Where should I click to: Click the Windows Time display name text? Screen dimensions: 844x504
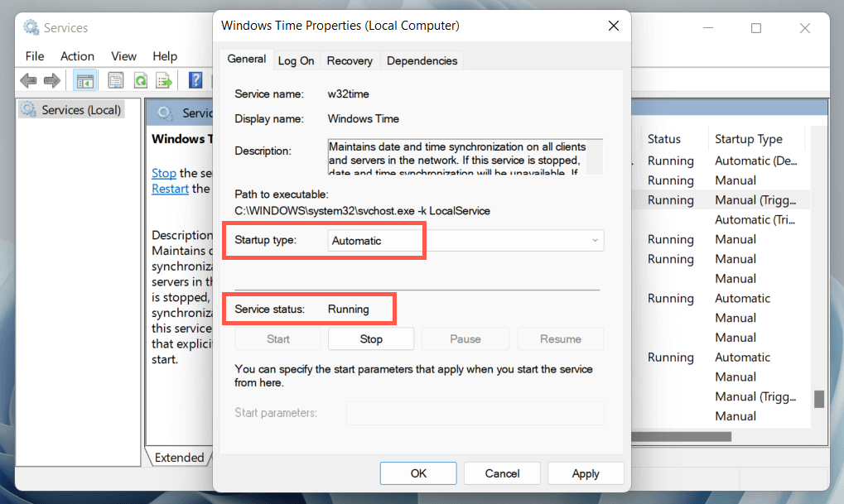click(x=364, y=119)
